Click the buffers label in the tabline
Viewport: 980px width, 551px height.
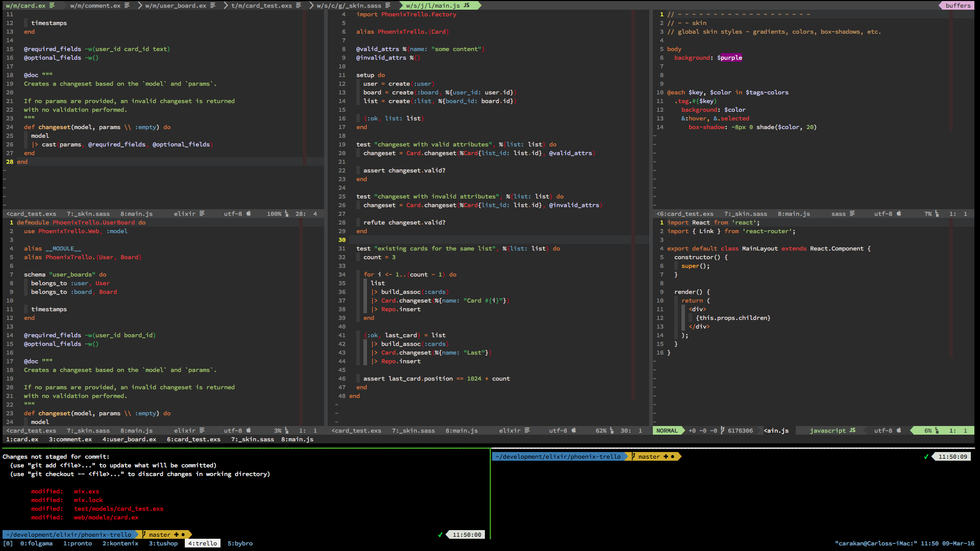pyautogui.click(x=958, y=6)
